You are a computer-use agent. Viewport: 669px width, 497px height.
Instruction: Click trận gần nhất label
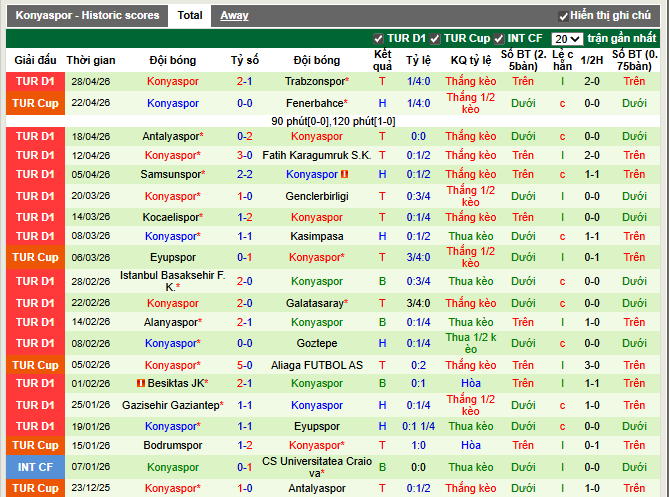[x=622, y=38]
